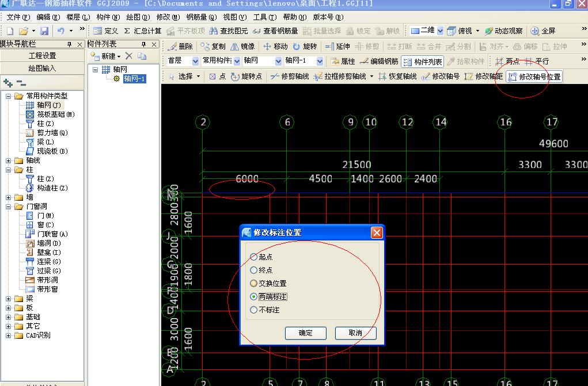Click the New file icon
This screenshot has width=588, height=386.
pyautogui.click(x=10, y=31)
